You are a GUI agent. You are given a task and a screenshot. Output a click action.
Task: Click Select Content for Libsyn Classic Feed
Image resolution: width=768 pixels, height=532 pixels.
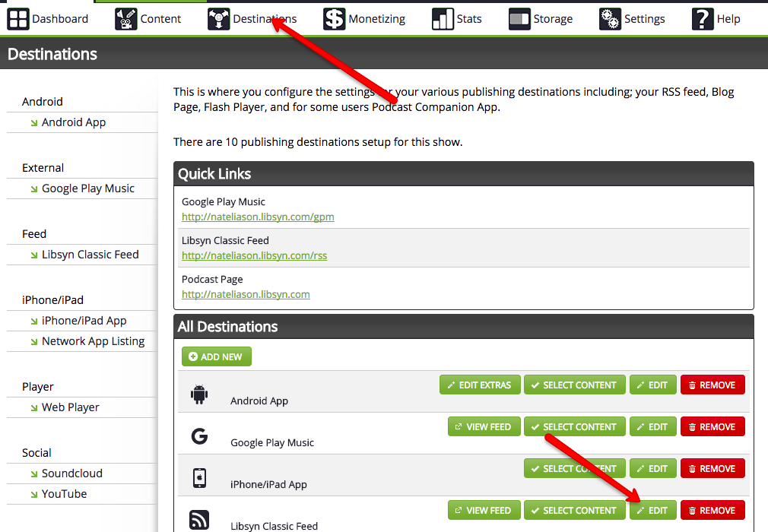pyautogui.click(x=575, y=510)
